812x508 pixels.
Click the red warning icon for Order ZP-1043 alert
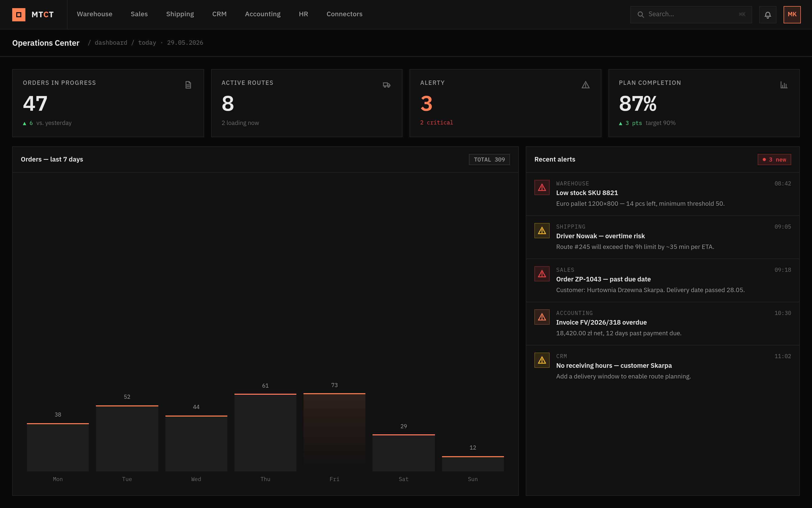pyautogui.click(x=542, y=274)
